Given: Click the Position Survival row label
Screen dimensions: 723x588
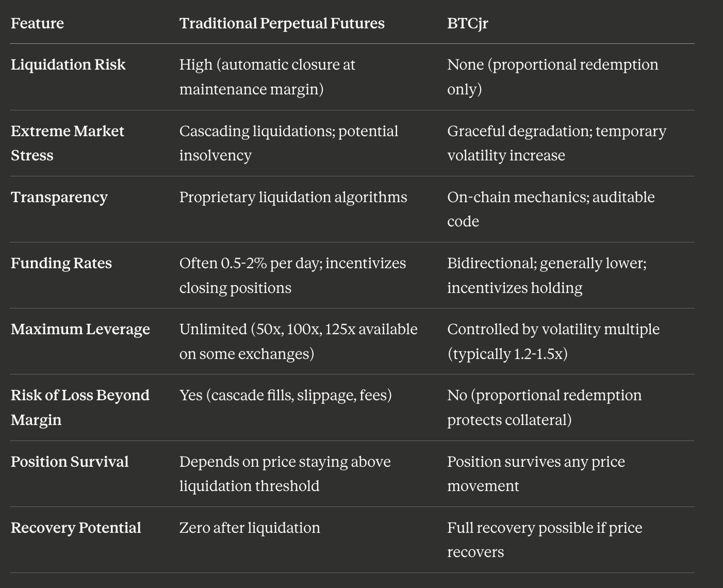Looking at the screenshot, I should tap(70, 461).
